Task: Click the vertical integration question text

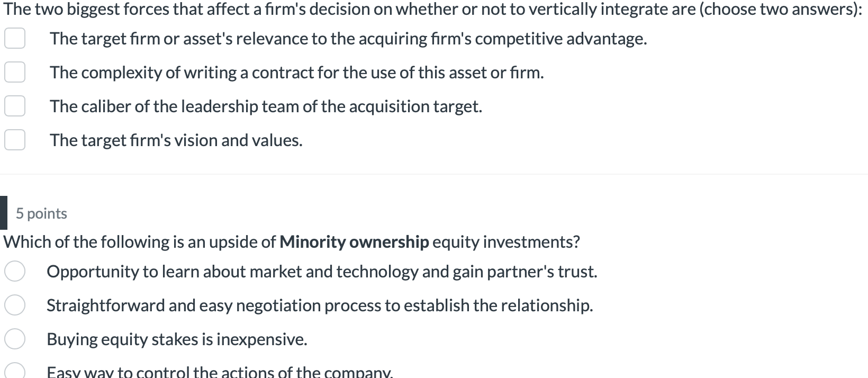Action: coord(431,8)
